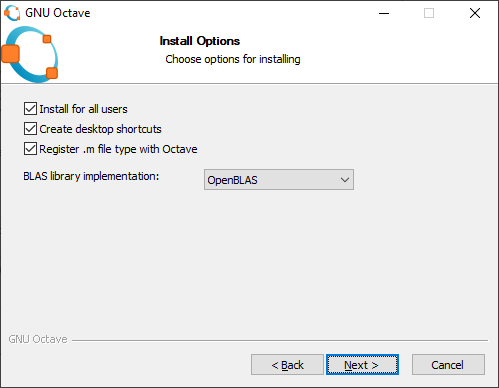Cancel the Octave installation
499x388 pixels.
pyautogui.click(x=448, y=365)
